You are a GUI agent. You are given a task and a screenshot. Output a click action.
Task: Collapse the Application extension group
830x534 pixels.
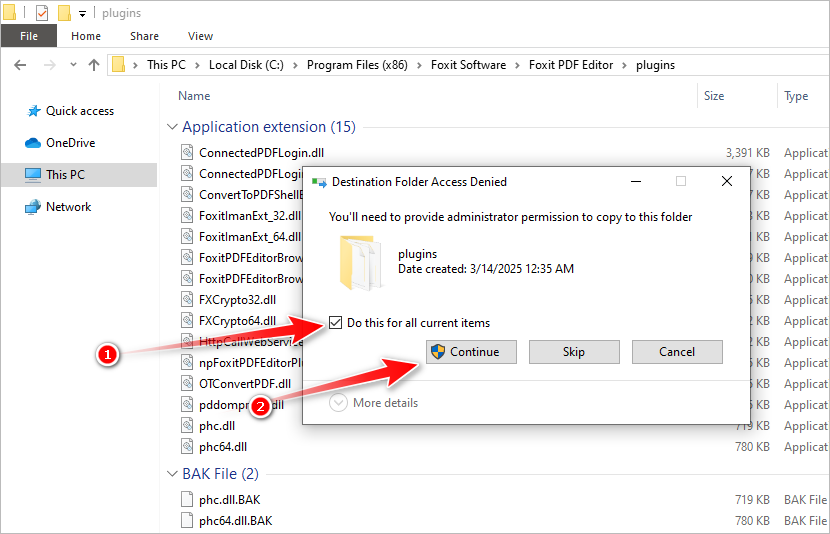pos(171,128)
